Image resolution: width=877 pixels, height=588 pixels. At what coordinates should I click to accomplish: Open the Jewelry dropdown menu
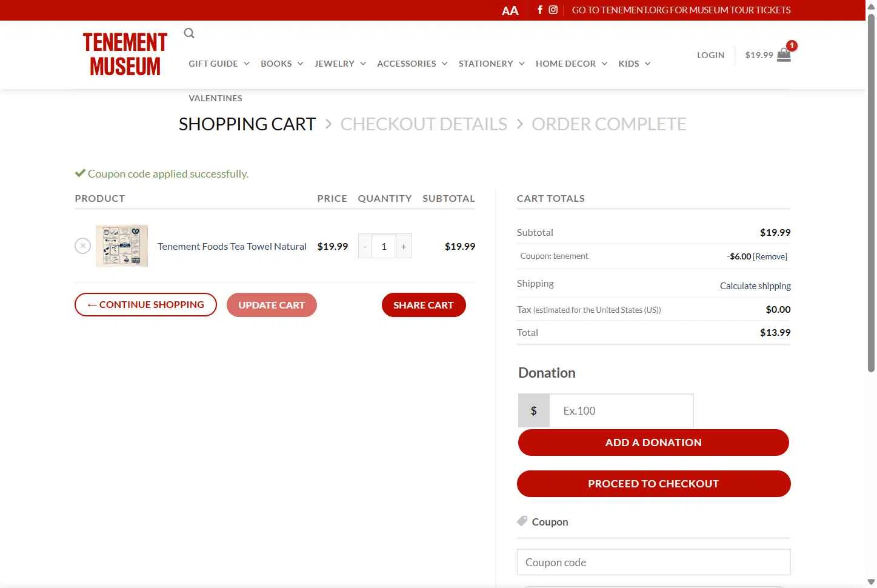pos(340,64)
